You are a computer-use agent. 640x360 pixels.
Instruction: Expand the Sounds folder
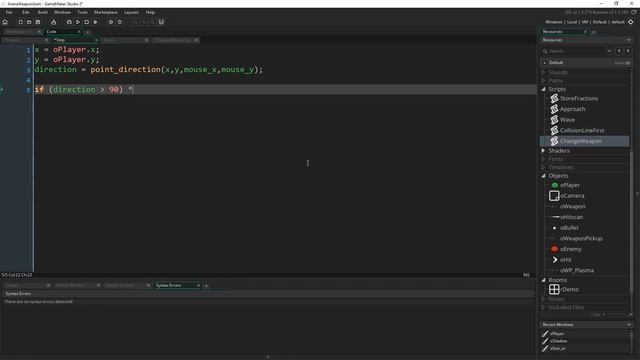(x=543, y=72)
